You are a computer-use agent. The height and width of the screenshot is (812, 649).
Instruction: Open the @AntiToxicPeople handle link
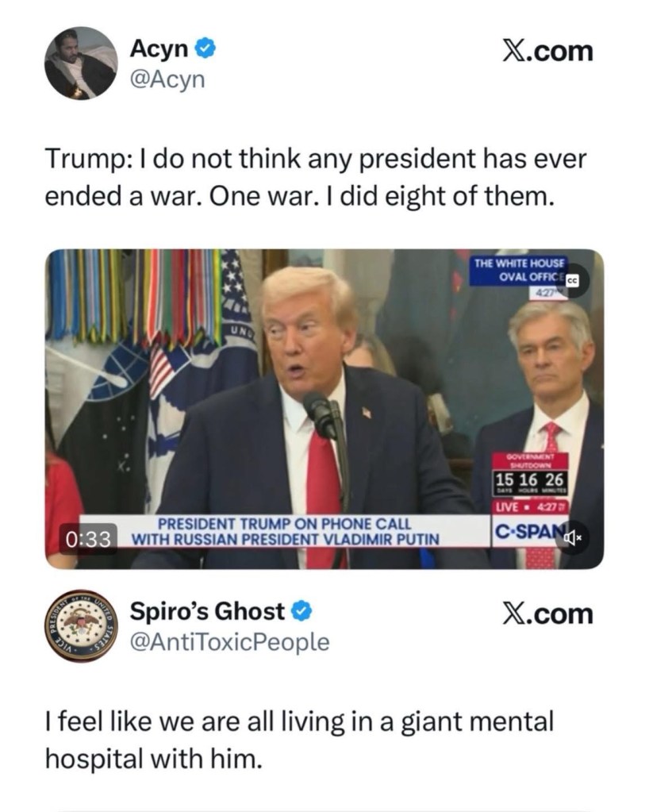click(229, 642)
